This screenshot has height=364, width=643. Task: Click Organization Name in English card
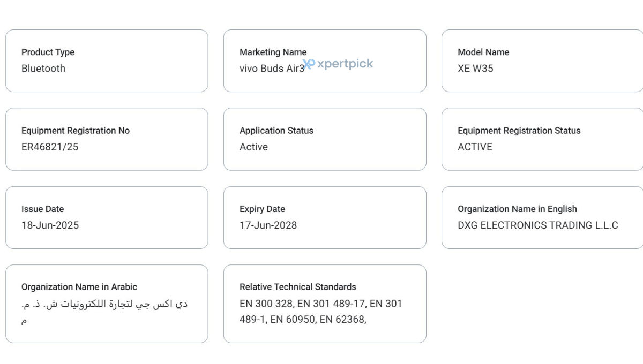point(542,217)
